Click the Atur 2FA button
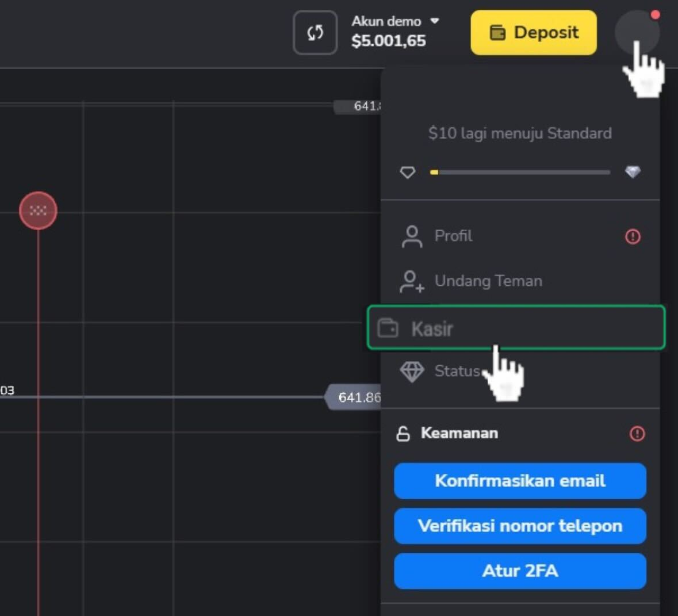Viewport: 678px width, 616px height. point(520,571)
